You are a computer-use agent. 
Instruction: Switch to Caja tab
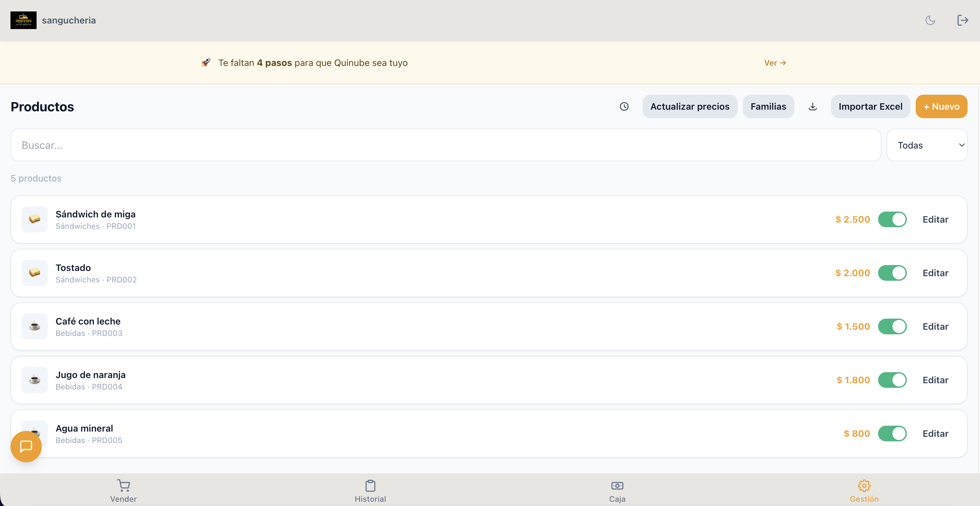pos(617,491)
